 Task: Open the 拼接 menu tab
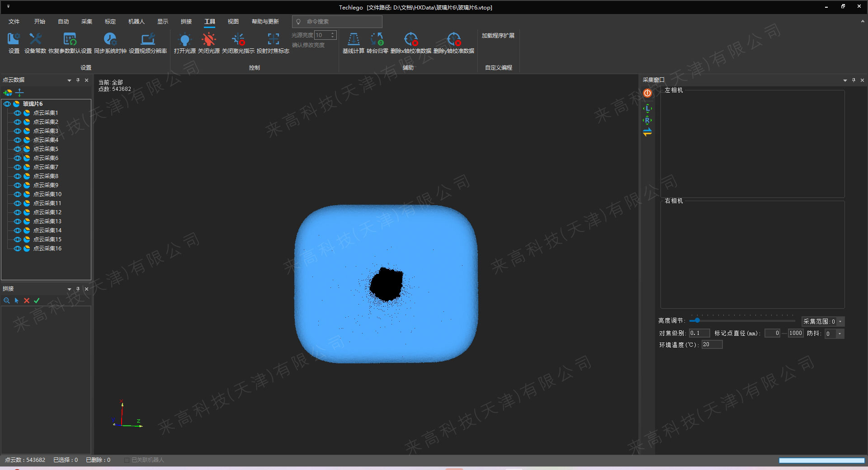pos(186,21)
